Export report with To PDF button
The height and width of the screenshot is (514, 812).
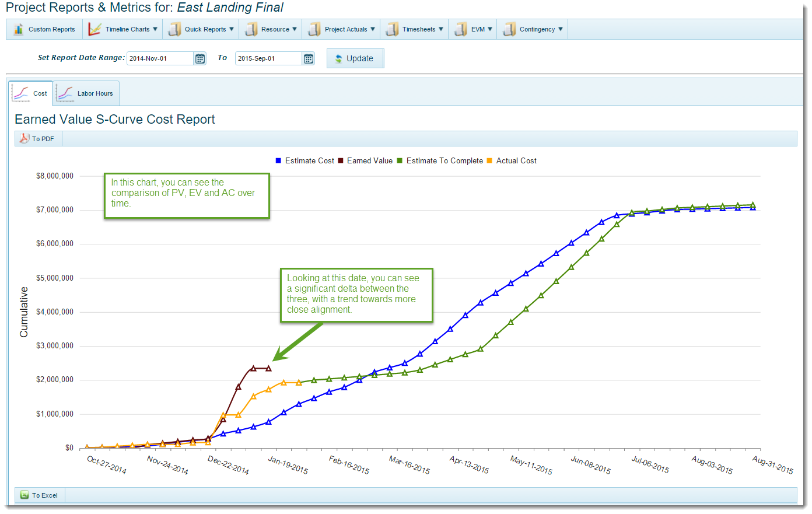38,139
